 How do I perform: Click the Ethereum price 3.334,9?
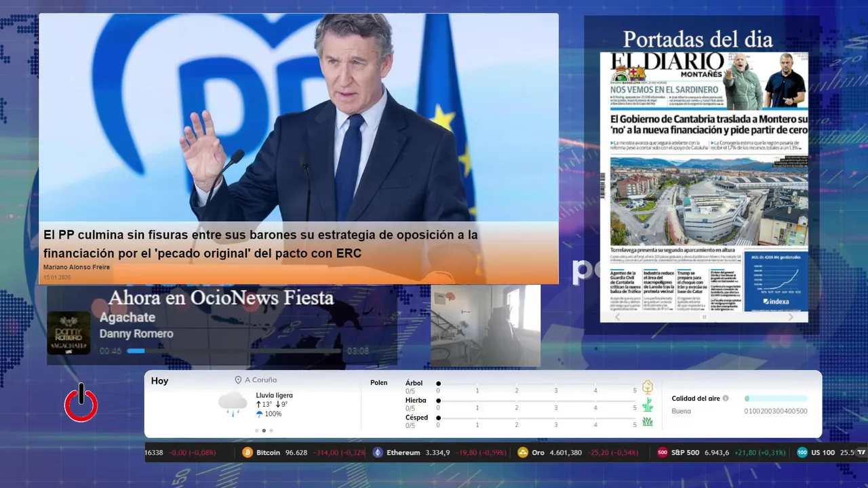[437, 453]
